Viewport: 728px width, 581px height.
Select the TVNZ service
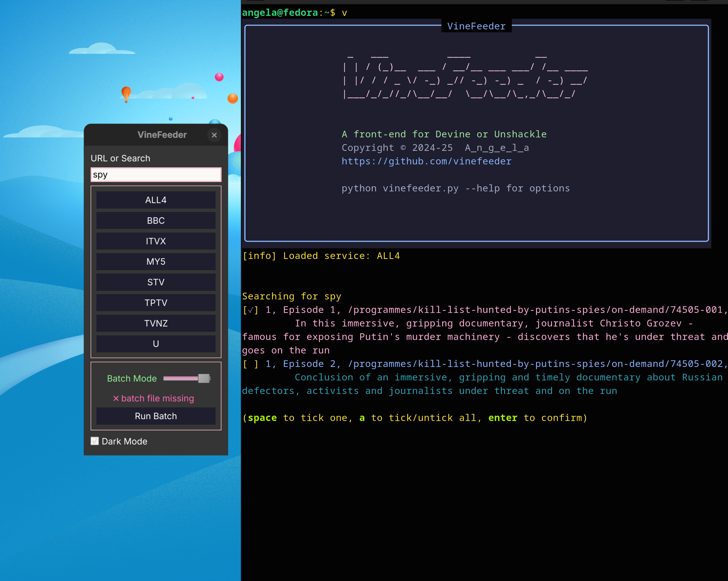[156, 323]
